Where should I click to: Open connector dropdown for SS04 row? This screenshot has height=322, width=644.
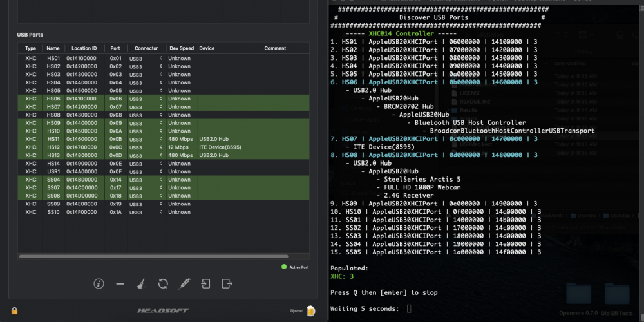point(146,180)
